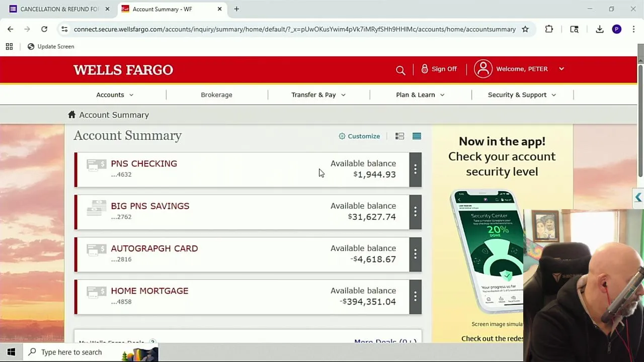Click the user profile avatar icon
Viewport: 644px width, 362px height.
tap(483, 69)
